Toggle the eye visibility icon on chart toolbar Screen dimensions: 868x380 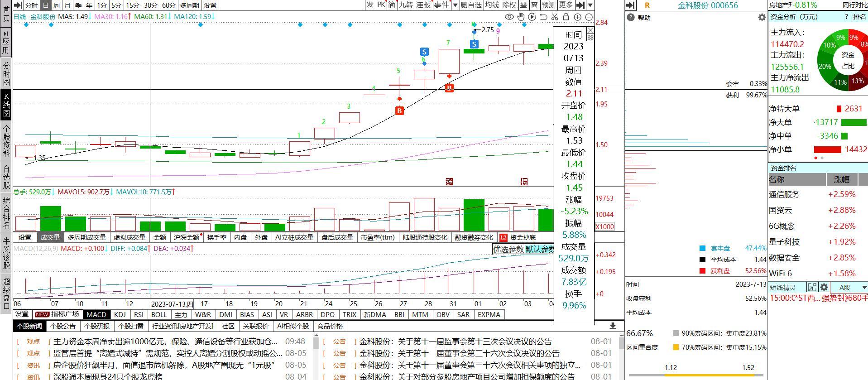[509, 17]
